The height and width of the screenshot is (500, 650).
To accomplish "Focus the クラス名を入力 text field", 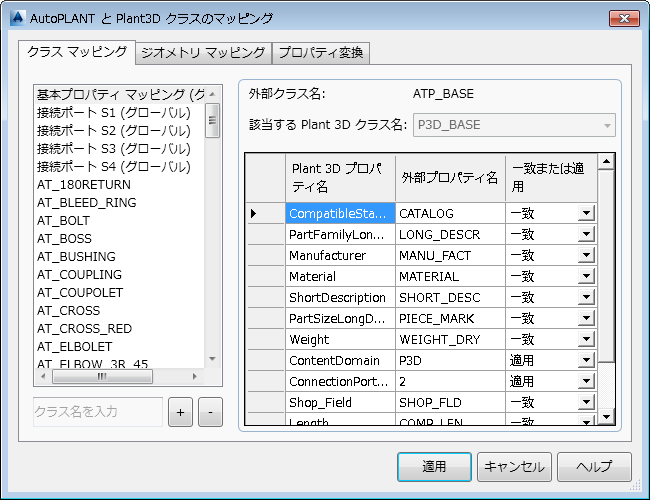I will (x=98, y=412).
